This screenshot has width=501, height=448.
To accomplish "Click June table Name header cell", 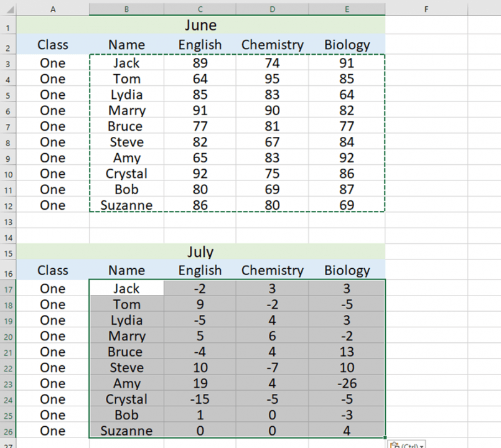I will click(126, 44).
